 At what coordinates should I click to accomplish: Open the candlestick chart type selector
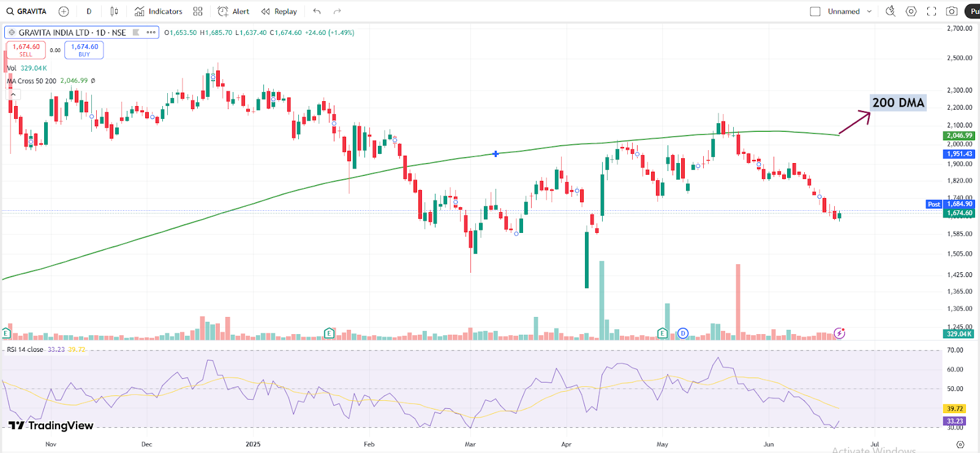click(x=115, y=11)
